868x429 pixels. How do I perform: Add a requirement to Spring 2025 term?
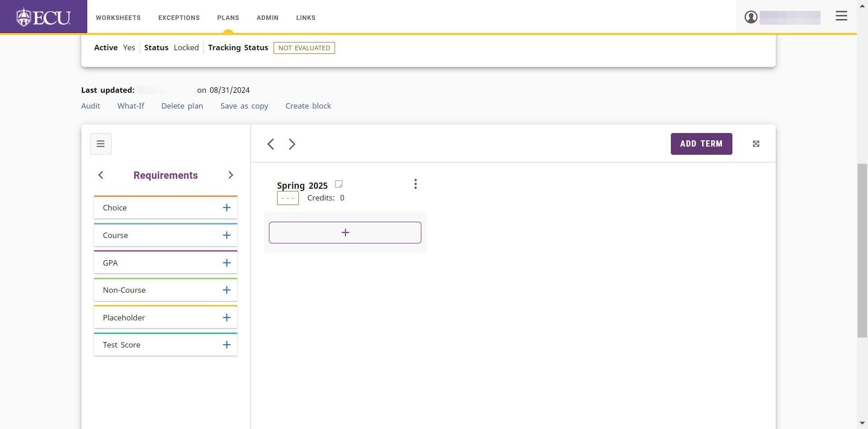pos(345,233)
